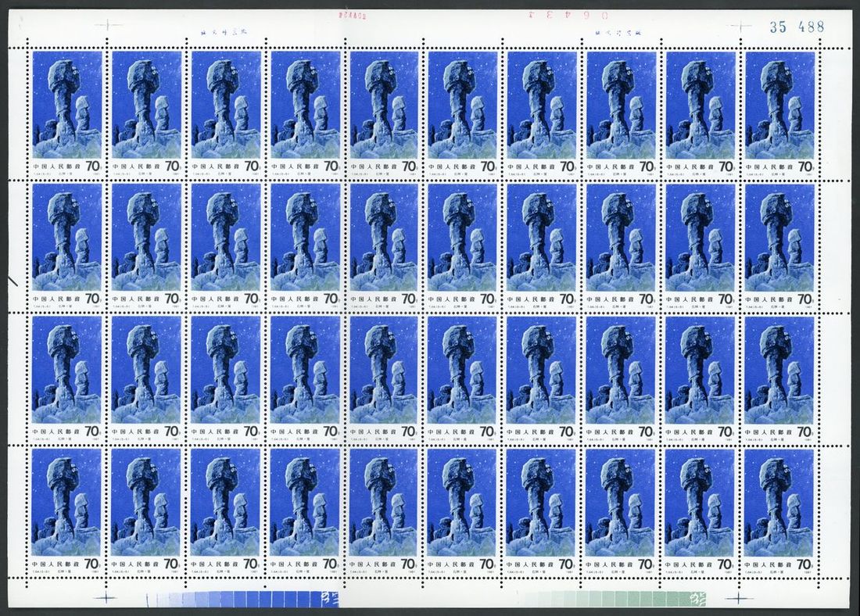The width and height of the screenshot is (860, 616).
Task: Click the bottom-left registration cross mark
Action: click(x=103, y=599)
